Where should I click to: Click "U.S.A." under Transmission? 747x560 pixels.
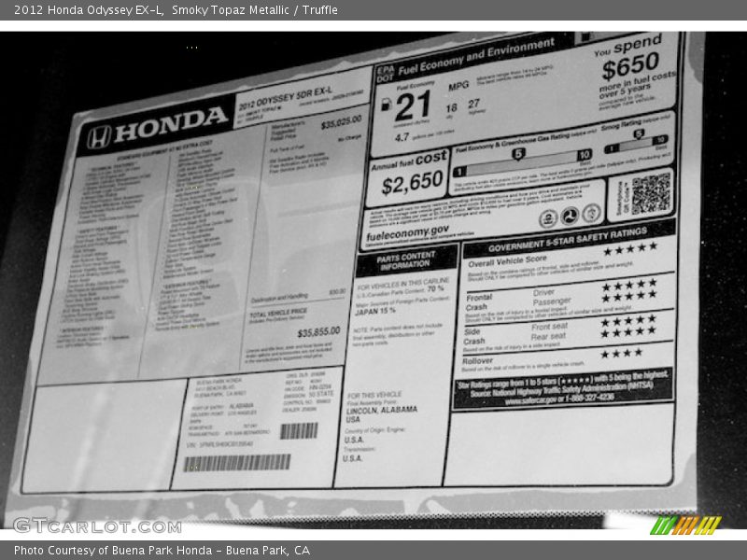pyautogui.click(x=353, y=458)
